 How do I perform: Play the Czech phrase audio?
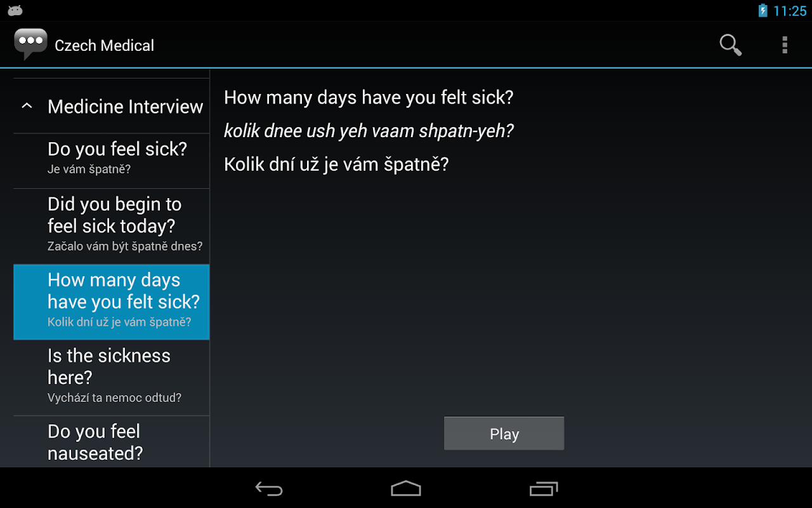(504, 434)
